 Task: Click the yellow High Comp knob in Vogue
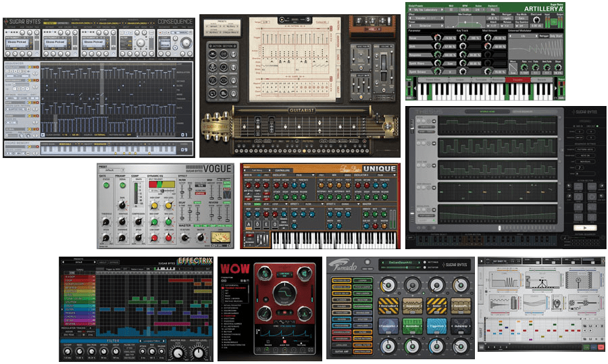coord(154,205)
